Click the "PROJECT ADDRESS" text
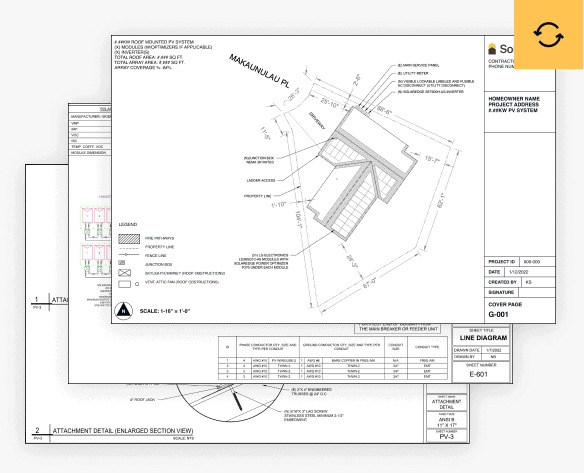This screenshot has width=584, height=473. pyautogui.click(x=514, y=105)
